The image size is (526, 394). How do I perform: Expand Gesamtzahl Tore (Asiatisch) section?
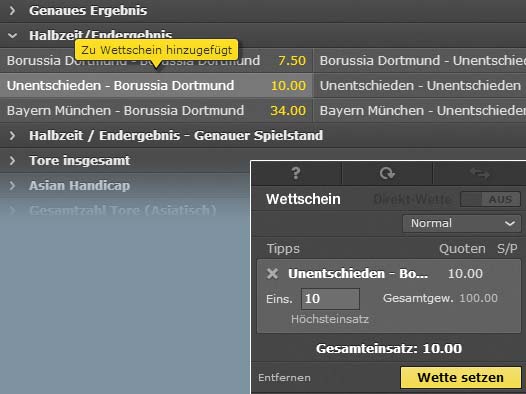click(x=125, y=211)
